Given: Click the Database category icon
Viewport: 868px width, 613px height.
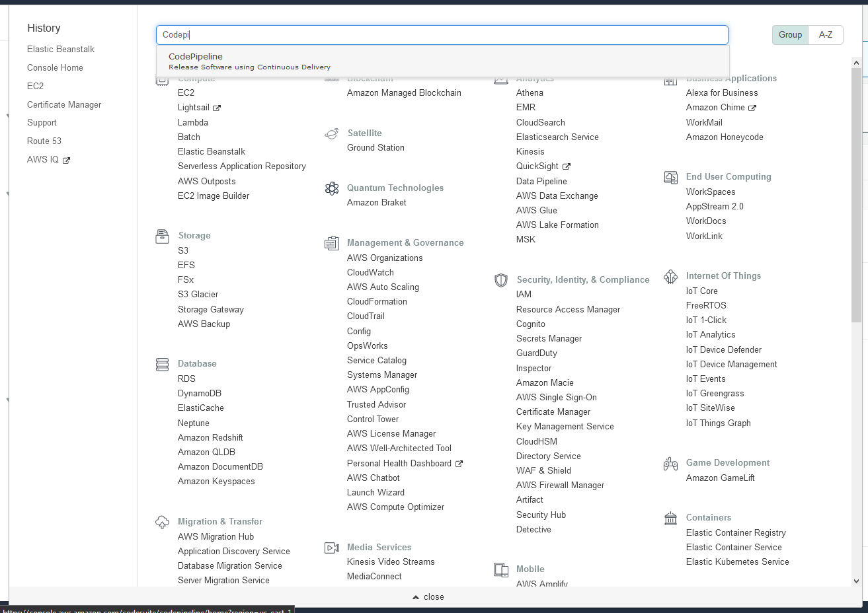Looking at the screenshot, I should 162,364.
